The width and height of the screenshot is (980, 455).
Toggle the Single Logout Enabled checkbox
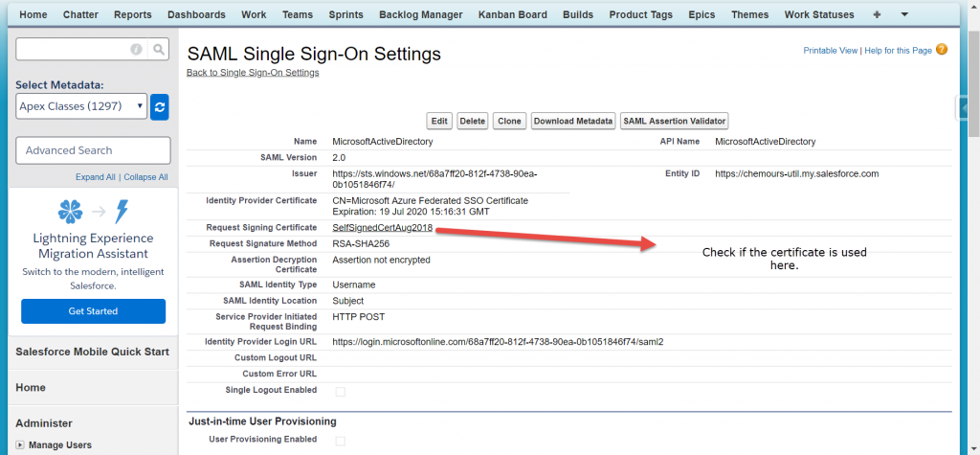point(340,392)
